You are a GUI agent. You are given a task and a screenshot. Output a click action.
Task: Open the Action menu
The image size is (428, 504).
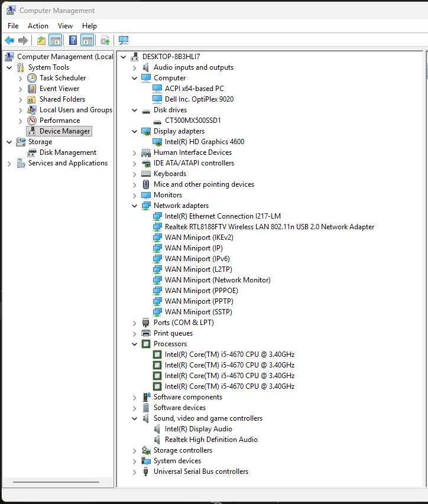pos(38,26)
